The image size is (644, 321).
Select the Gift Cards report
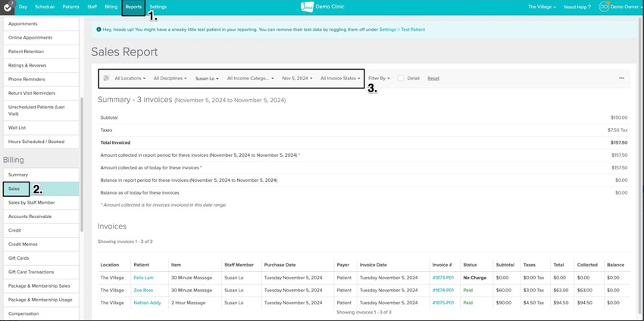tap(41, 258)
